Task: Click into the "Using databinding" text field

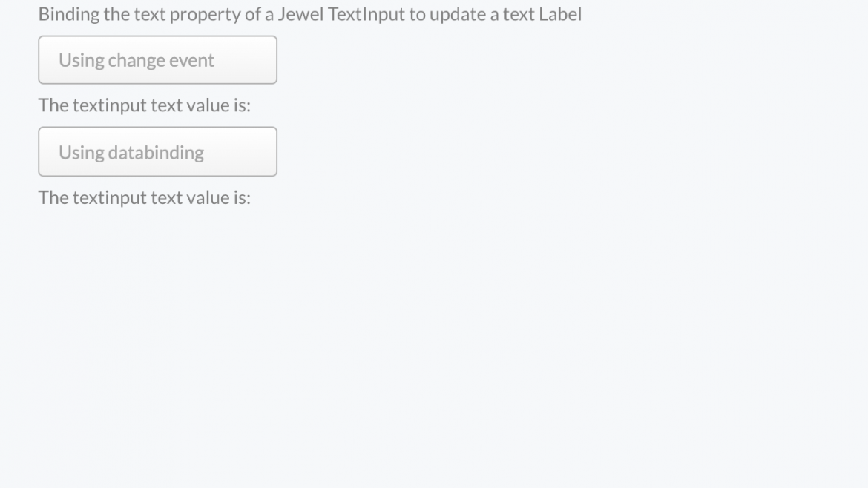Action: [x=157, y=152]
